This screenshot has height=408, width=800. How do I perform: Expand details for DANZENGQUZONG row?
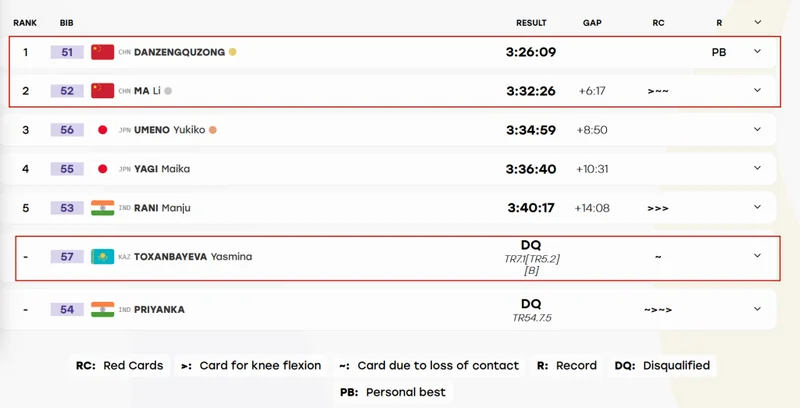758,52
